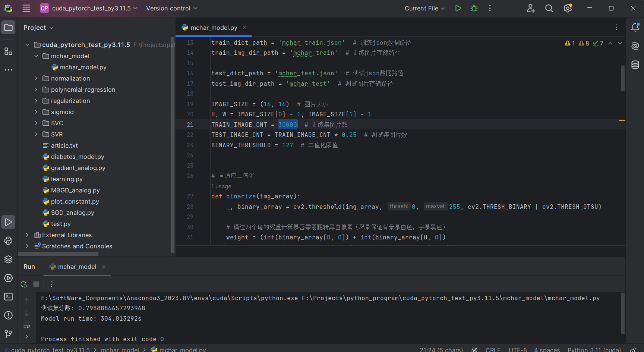The height and width of the screenshot is (352, 644).
Task: Open the Run tool window
Action: [x=8, y=222]
